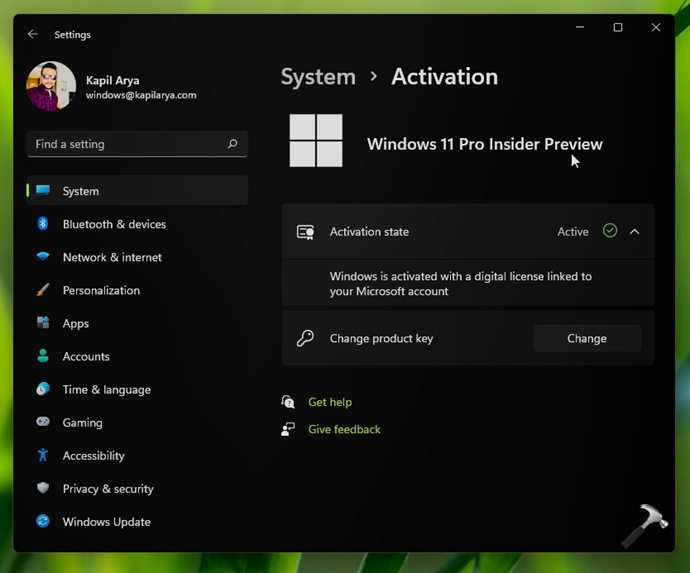This screenshot has width=690, height=573.
Task: Click the Personalization paintbrush icon
Action: [43, 290]
